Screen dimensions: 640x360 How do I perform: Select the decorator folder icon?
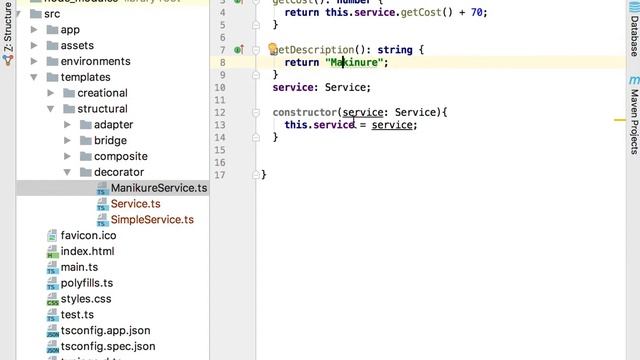pyautogui.click(x=86, y=172)
